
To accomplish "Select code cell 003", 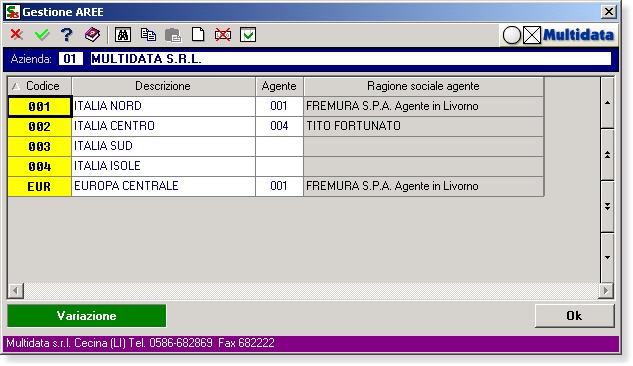I will pos(40,146).
